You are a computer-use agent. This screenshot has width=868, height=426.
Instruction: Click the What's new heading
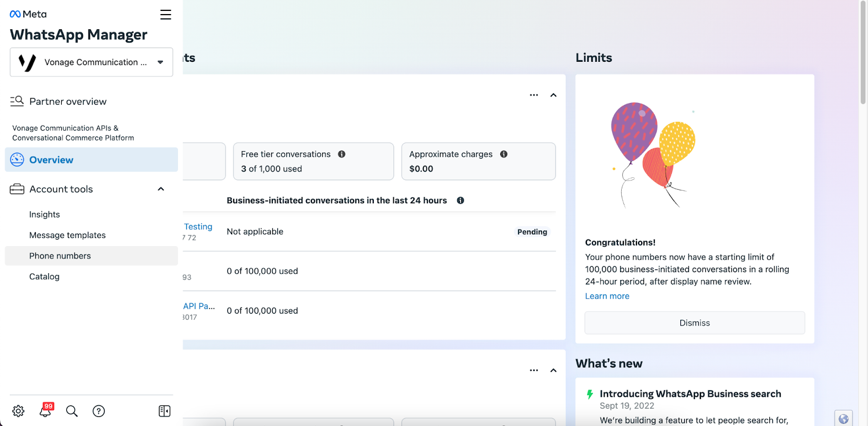click(609, 364)
